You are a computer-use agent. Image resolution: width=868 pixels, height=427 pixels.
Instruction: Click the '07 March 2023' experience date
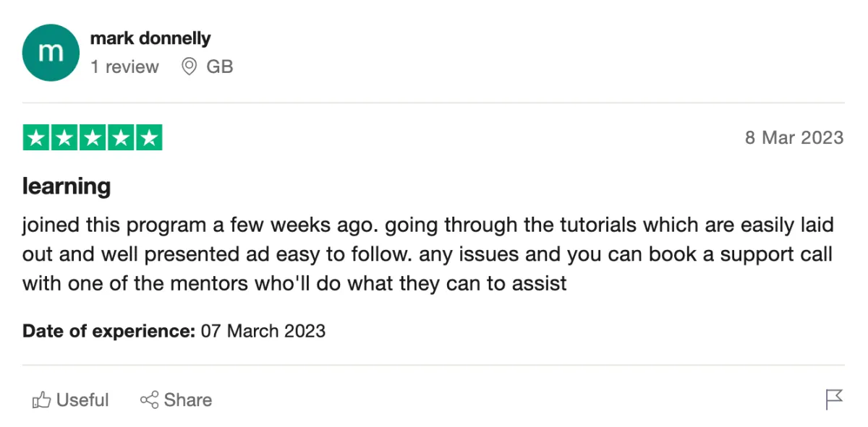[263, 332]
